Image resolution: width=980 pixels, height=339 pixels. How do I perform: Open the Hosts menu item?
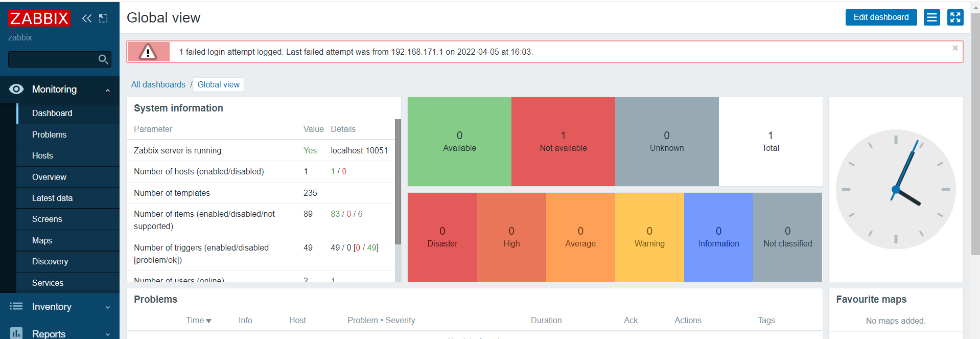[x=68, y=155]
